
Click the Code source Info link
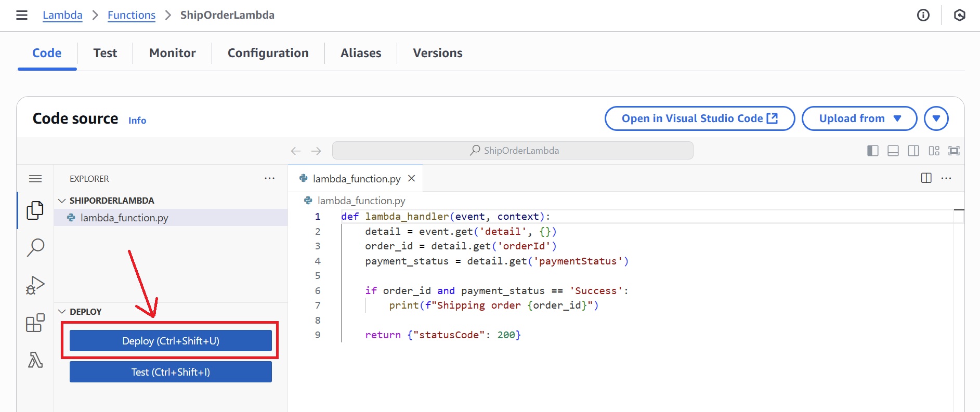(137, 120)
